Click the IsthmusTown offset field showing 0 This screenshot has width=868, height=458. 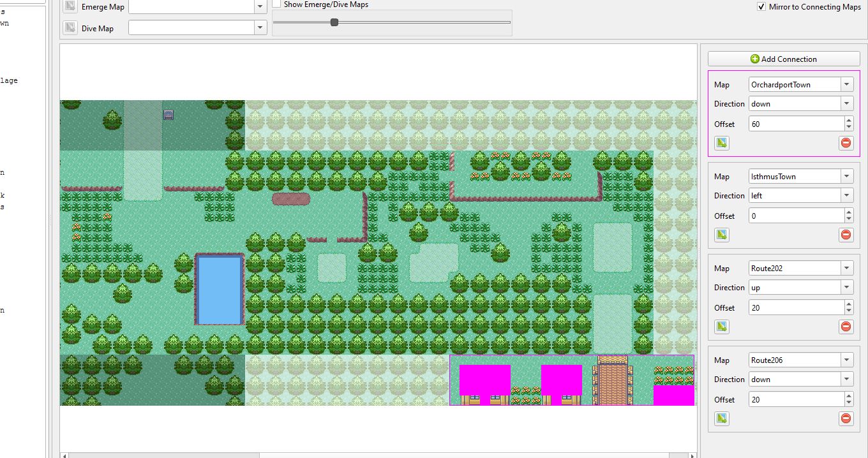tap(796, 216)
